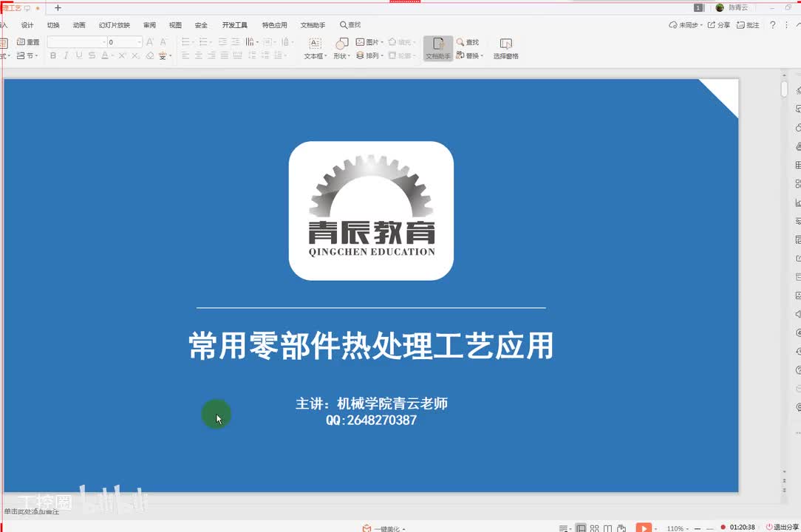The height and width of the screenshot is (532, 801).
Task: Toggle bold formatting
Action: pyautogui.click(x=53, y=55)
